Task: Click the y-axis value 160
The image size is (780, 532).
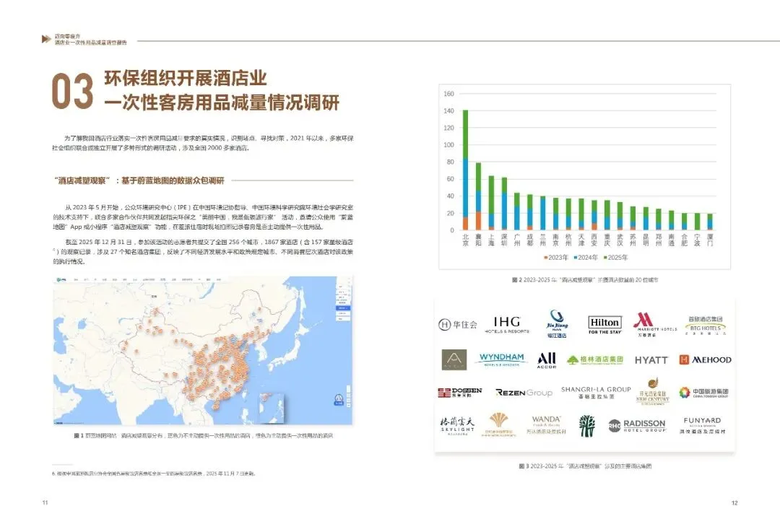Action: pos(448,94)
